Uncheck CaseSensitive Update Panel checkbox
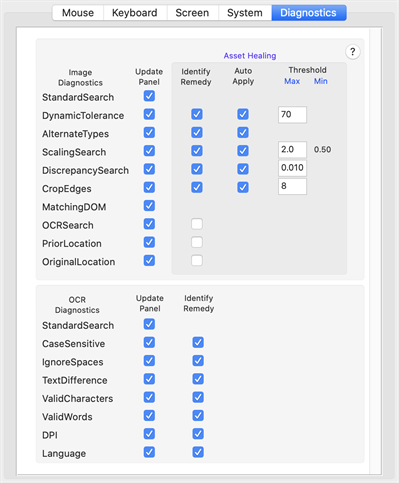This screenshot has height=483, width=399. (149, 343)
